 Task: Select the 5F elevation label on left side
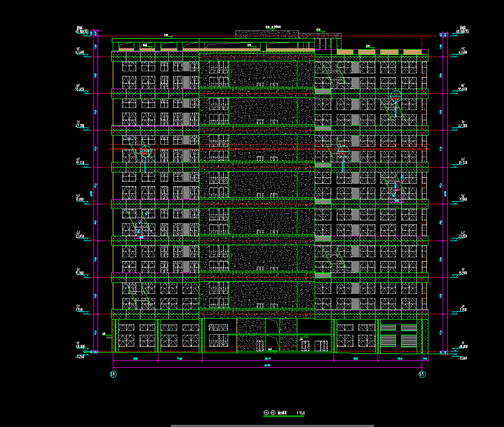coord(80,198)
